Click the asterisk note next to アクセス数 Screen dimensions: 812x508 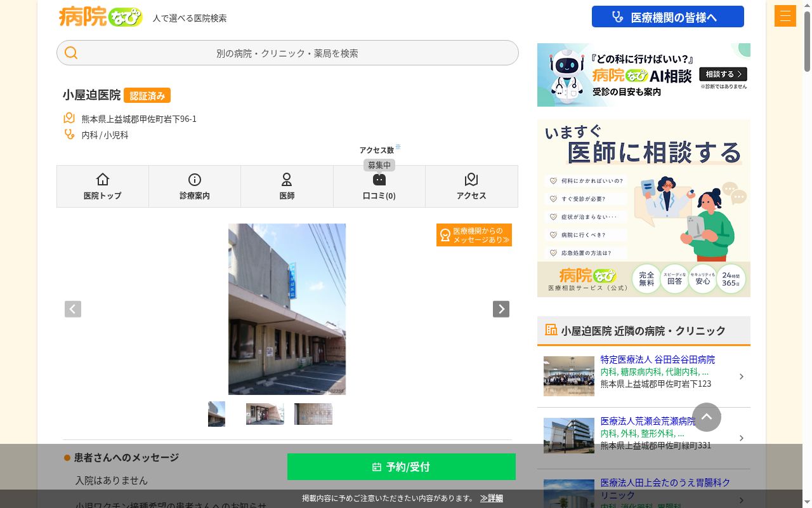click(398, 147)
